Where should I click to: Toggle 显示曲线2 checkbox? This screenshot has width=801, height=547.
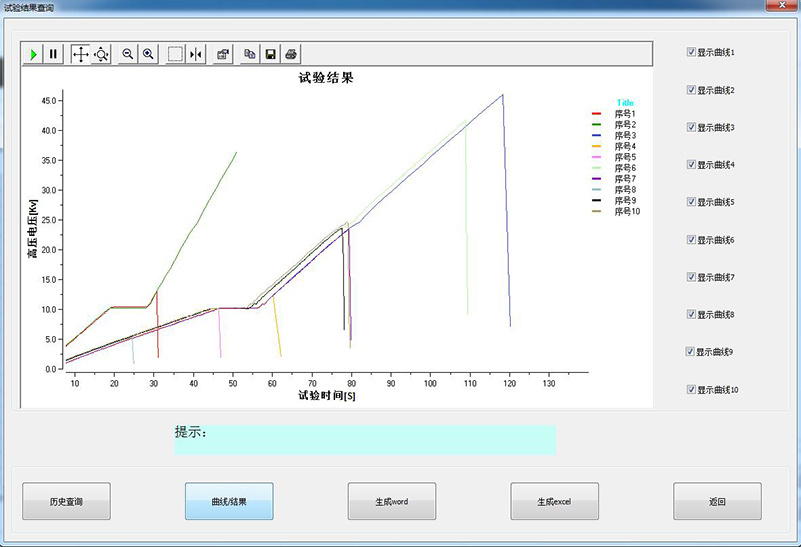pyautogui.click(x=691, y=90)
